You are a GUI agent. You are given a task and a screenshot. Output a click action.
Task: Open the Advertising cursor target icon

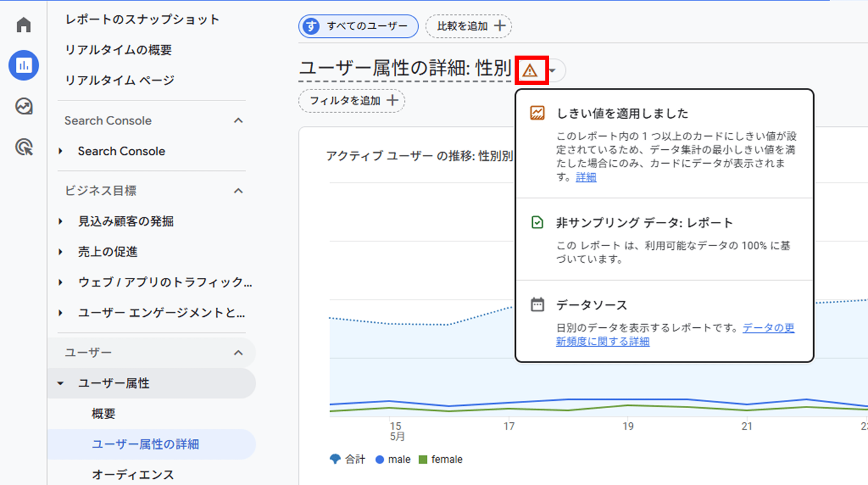(x=24, y=147)
